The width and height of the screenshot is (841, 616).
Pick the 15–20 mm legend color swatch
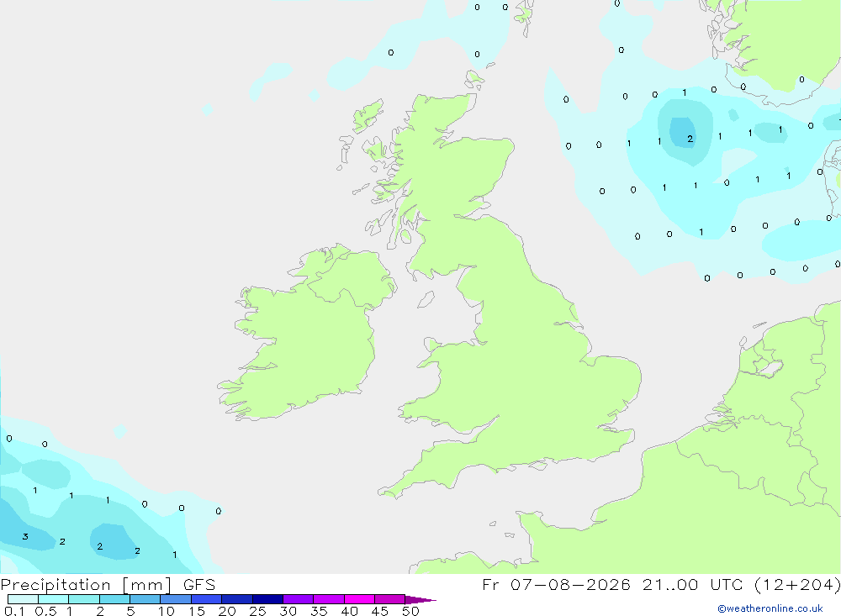206,599
